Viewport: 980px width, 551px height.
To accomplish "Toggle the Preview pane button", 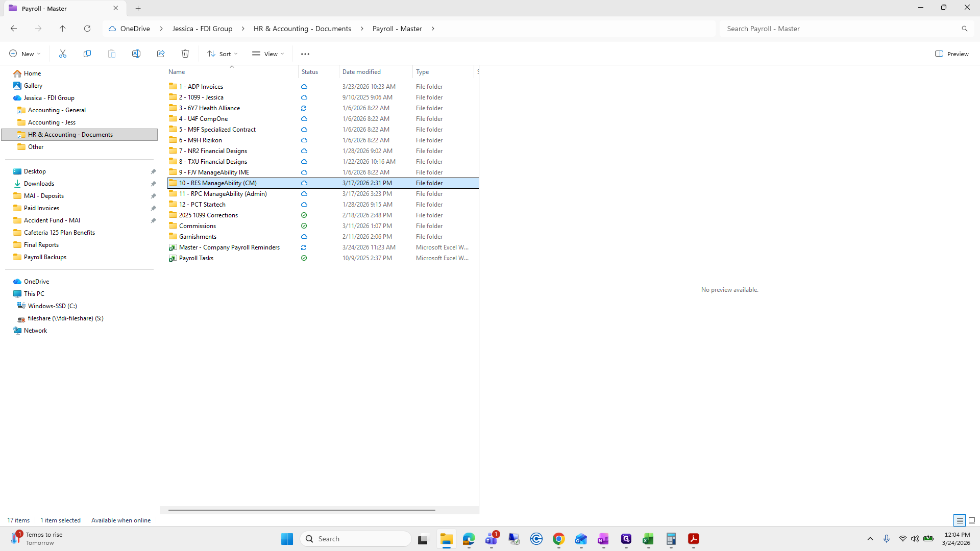I will tap(952, 54).
